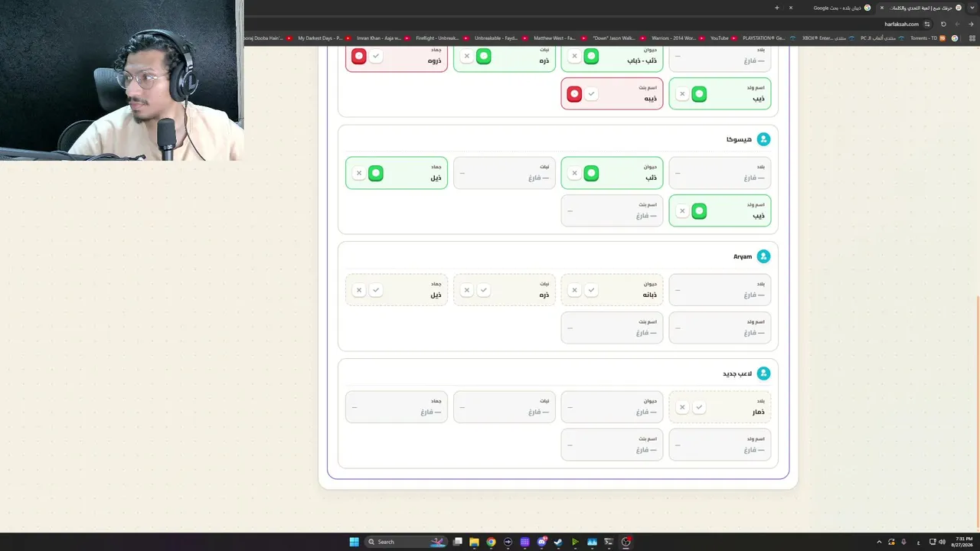Click the taskbar Search box
The width and height of the screenshot is (980, 551).
pyautogui.click(x=406, y=542)
